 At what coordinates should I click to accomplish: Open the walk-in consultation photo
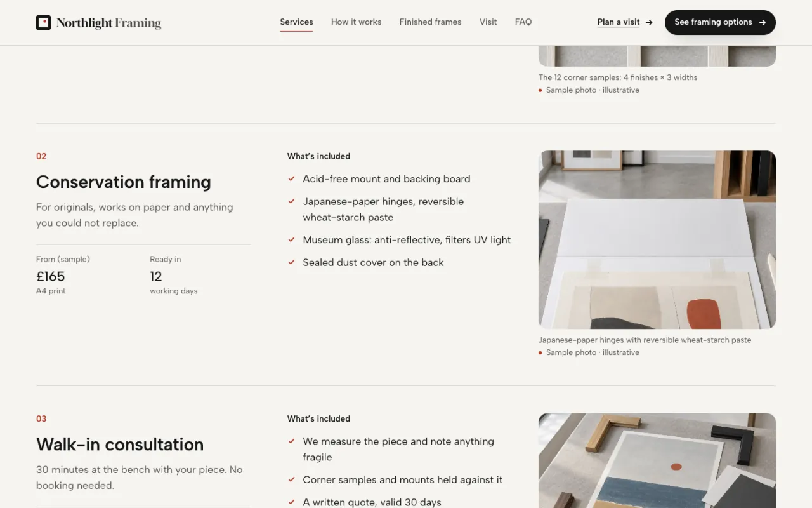tap(657, 460)
